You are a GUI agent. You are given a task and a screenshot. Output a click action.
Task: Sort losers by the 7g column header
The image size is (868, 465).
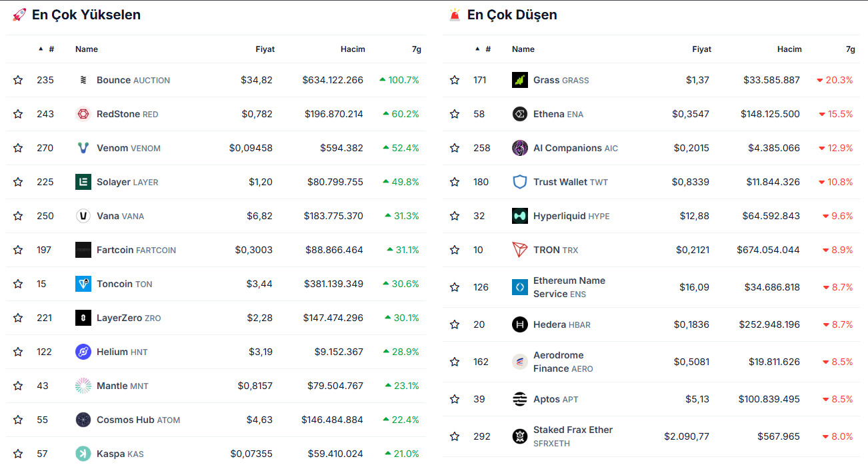click(850, 49)
